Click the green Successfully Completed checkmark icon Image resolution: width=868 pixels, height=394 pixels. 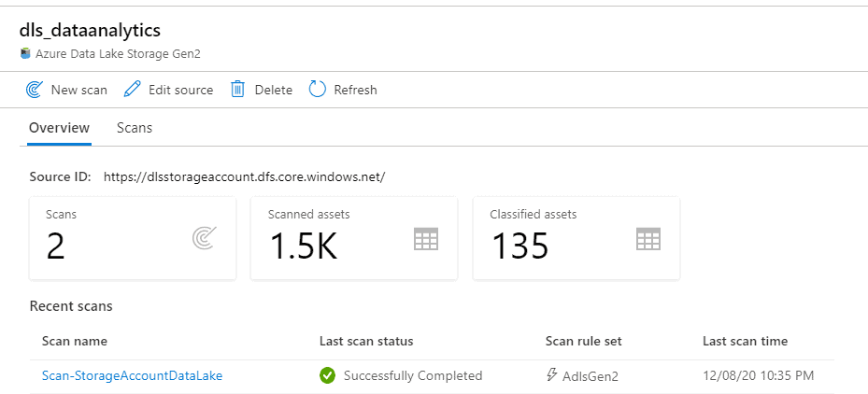(327, 375)
